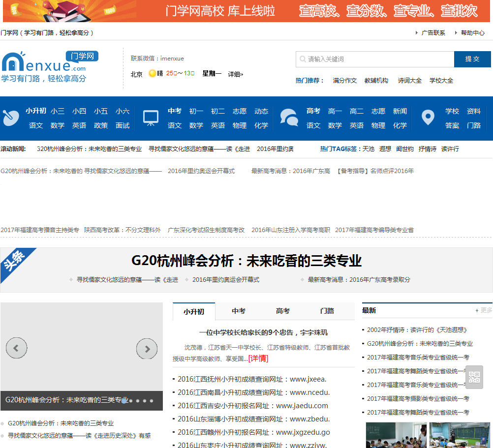Open weather 详细» link
Screen dimensions: 493x448
(x=236, y=74)
